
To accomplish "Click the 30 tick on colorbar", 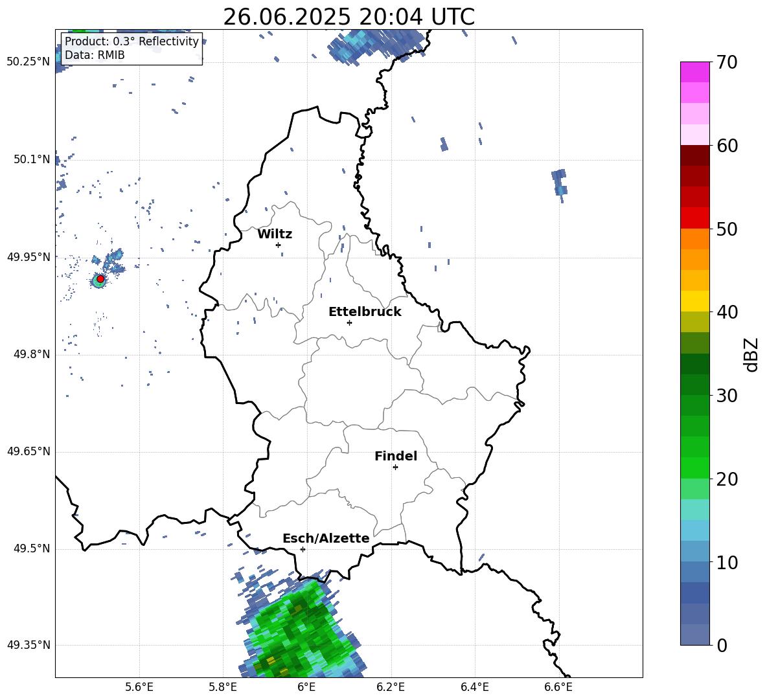I will point(727,396).
